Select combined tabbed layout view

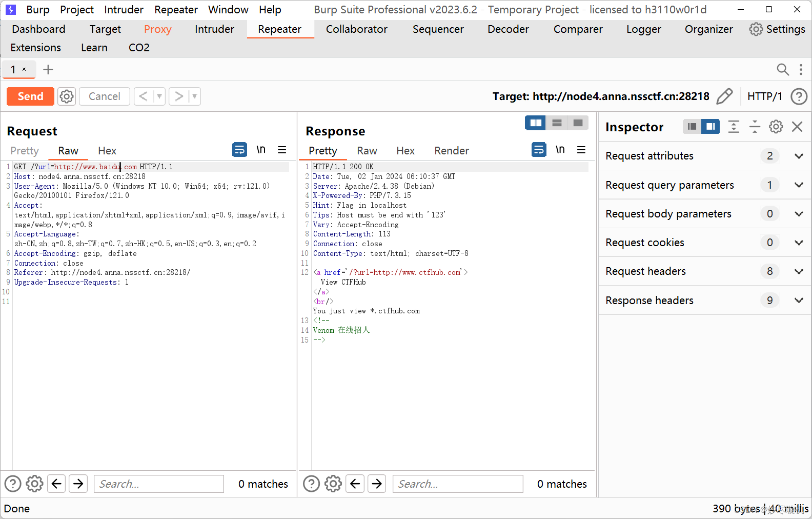click(578, 123)
